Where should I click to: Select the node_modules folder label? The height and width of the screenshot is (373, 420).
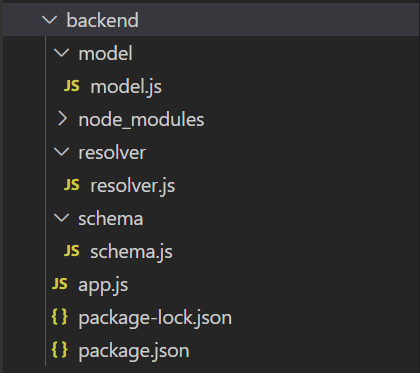[141, 120]
